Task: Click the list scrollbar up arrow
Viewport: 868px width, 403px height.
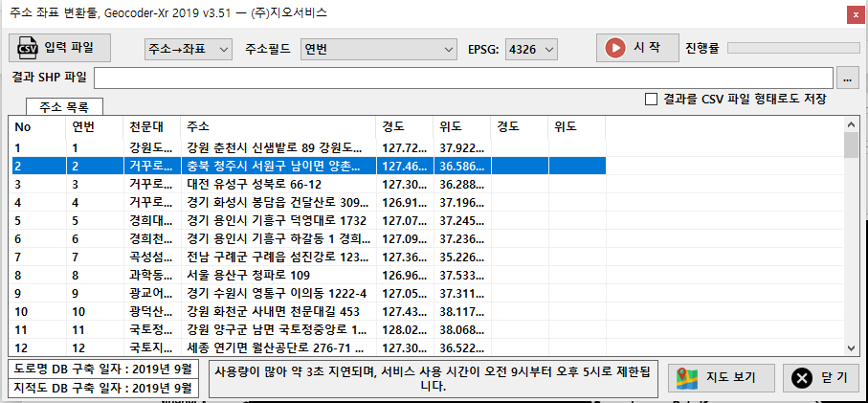Action: 852,124
